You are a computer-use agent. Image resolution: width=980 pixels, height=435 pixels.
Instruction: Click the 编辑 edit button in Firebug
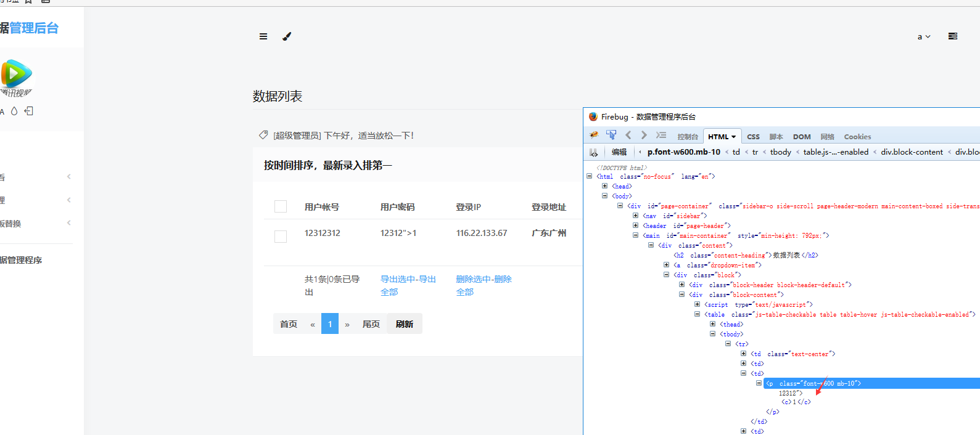click(619, 152)
